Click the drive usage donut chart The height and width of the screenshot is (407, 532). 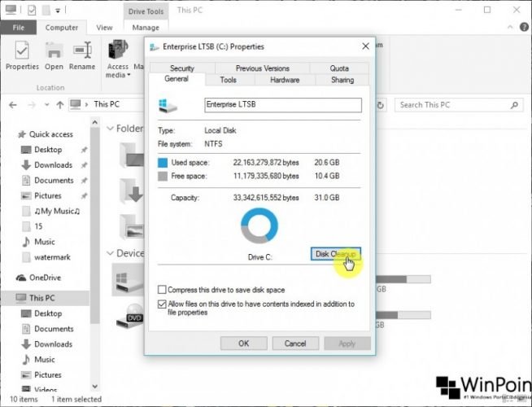(259, 225)
